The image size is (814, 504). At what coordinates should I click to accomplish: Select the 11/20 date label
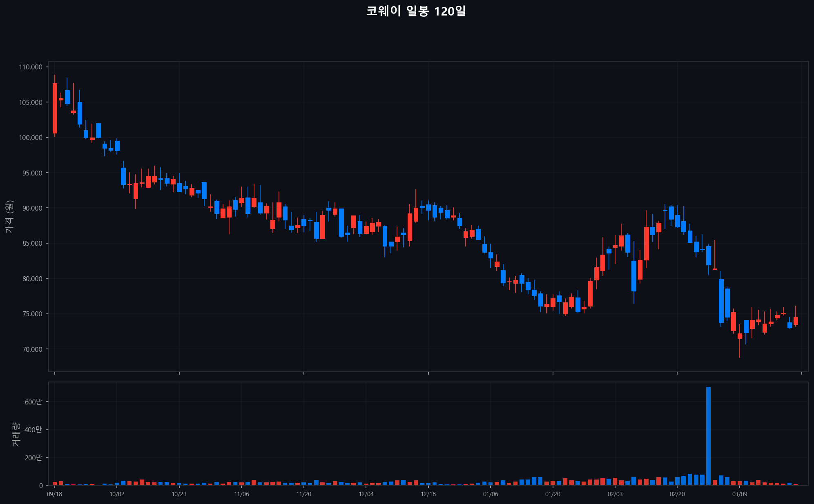point(303,495)
